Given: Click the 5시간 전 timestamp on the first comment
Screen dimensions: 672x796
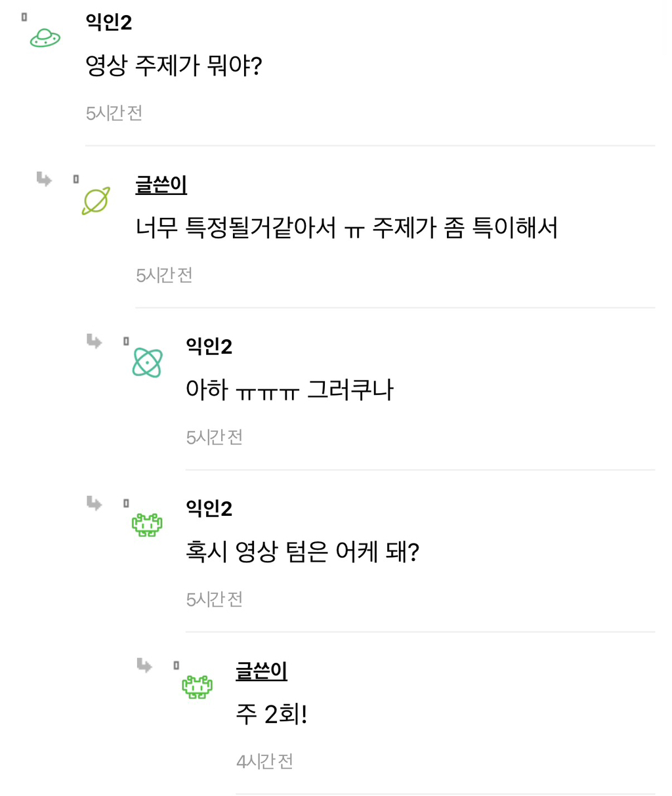Looking at the screenshot, I should 114,112.
